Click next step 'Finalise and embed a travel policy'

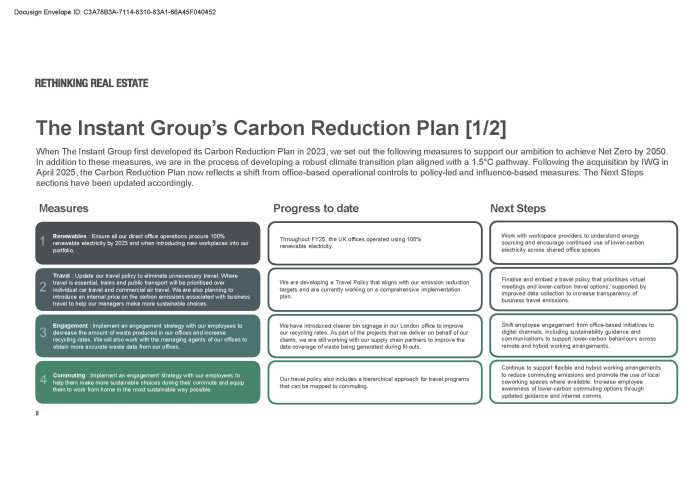[x=583, y=289]
